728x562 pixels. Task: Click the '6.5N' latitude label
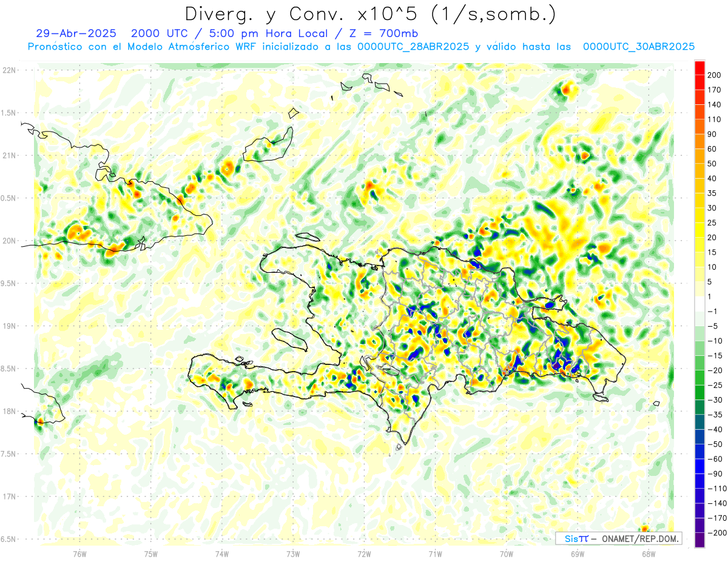click(9, 539)
